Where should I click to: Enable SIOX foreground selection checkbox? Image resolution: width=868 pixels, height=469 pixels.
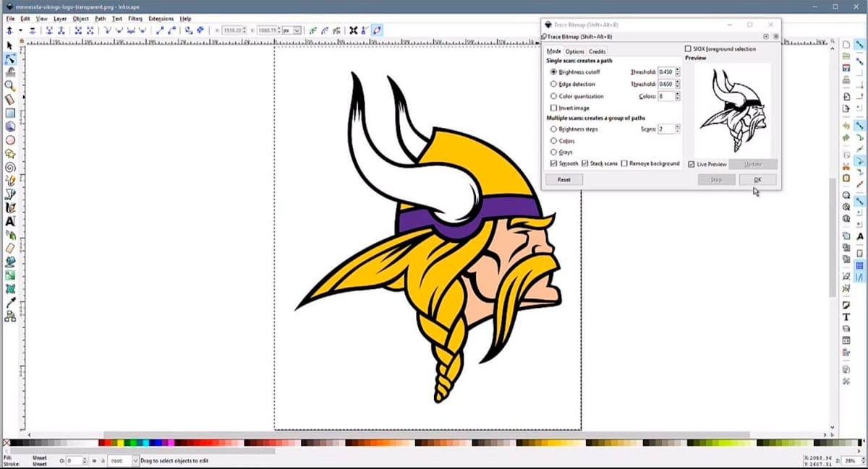pos(688,49)
